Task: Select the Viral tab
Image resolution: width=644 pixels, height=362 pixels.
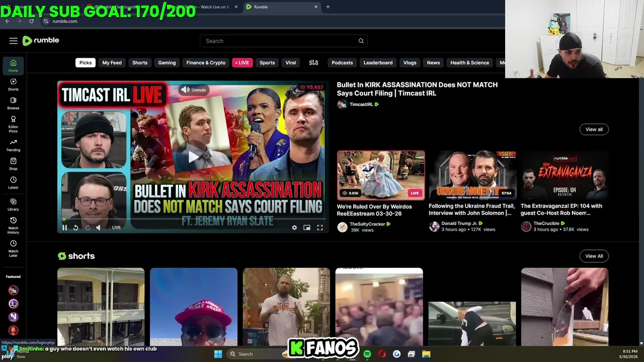Action: point(291,62)
